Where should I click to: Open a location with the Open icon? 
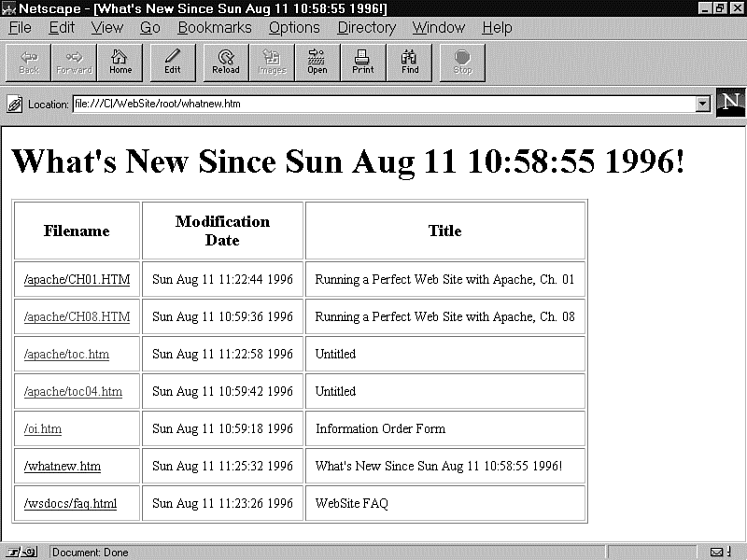point(317,62)
